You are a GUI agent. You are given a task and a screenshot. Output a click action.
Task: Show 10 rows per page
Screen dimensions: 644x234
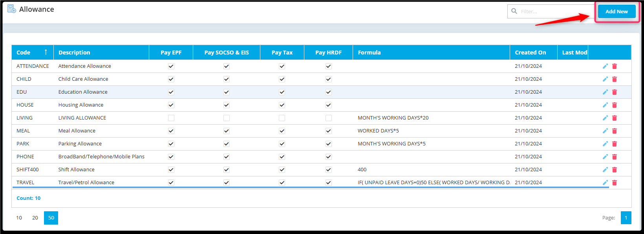(x=19, y=218)
